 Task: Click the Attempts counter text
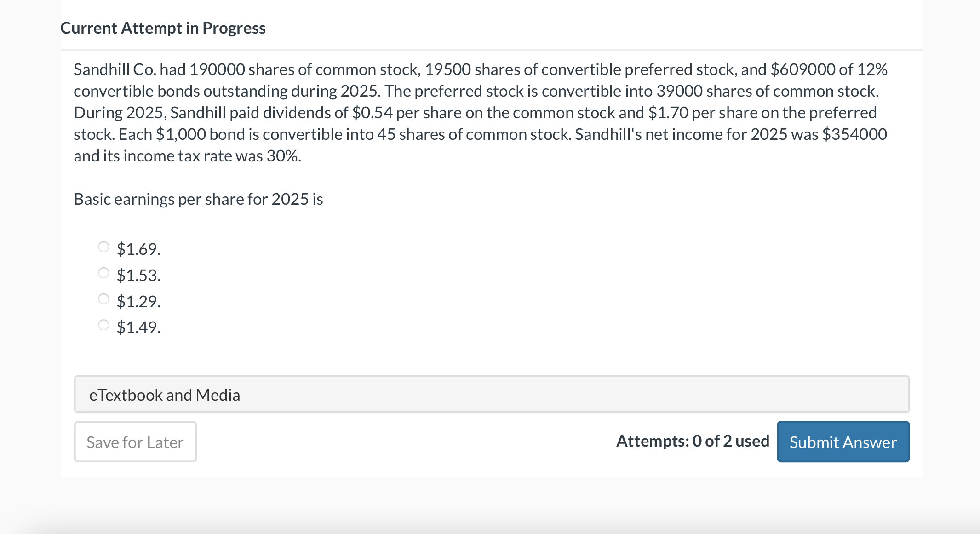tap(692, 441)
